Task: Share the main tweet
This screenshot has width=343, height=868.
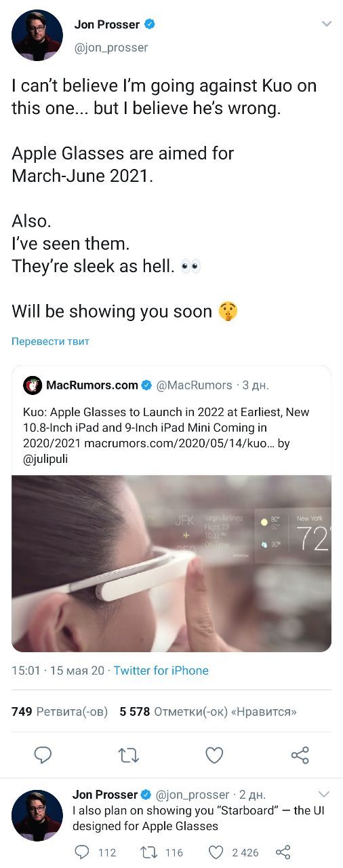Action: [300, 755]
